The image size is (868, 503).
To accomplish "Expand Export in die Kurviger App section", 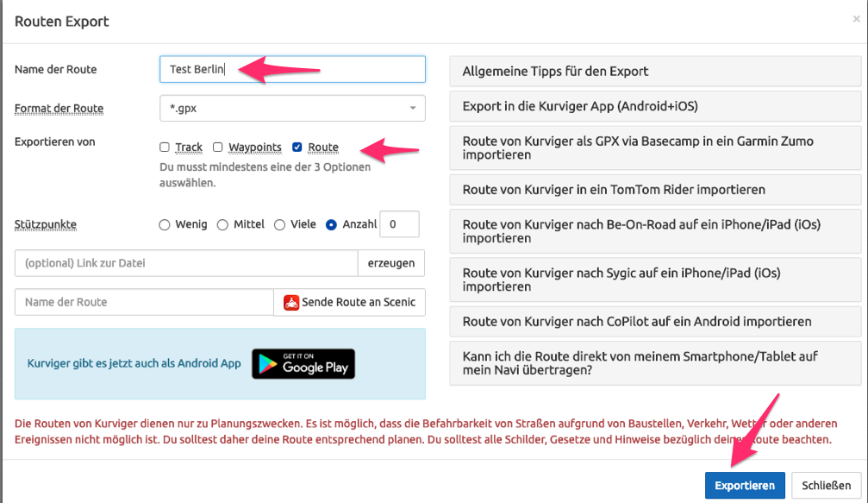I will coord(655,107).
